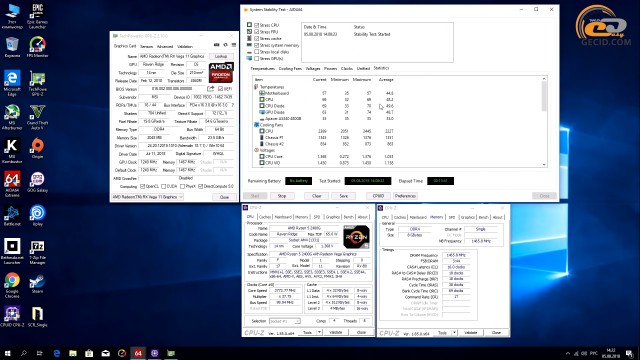Switch to Temperatures tab in AIDA64
The height and width of the screenshot is (360, 640).
tap(262, 69)
